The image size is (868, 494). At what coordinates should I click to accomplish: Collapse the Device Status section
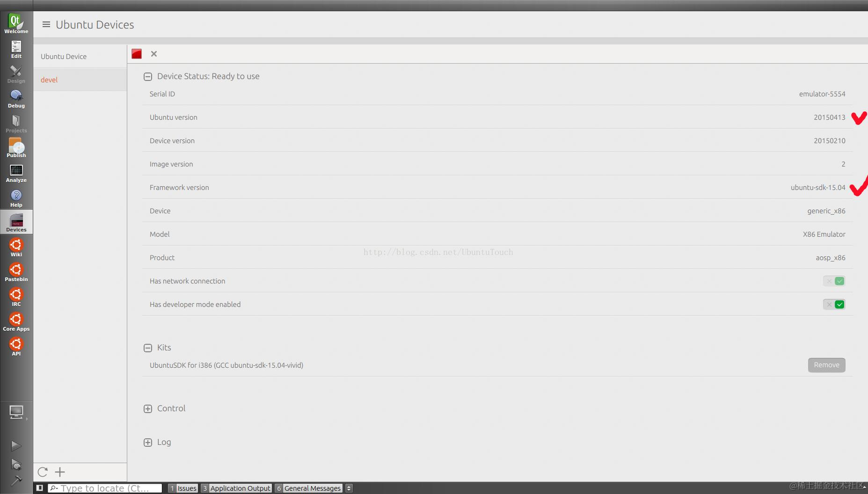(148, 77)
